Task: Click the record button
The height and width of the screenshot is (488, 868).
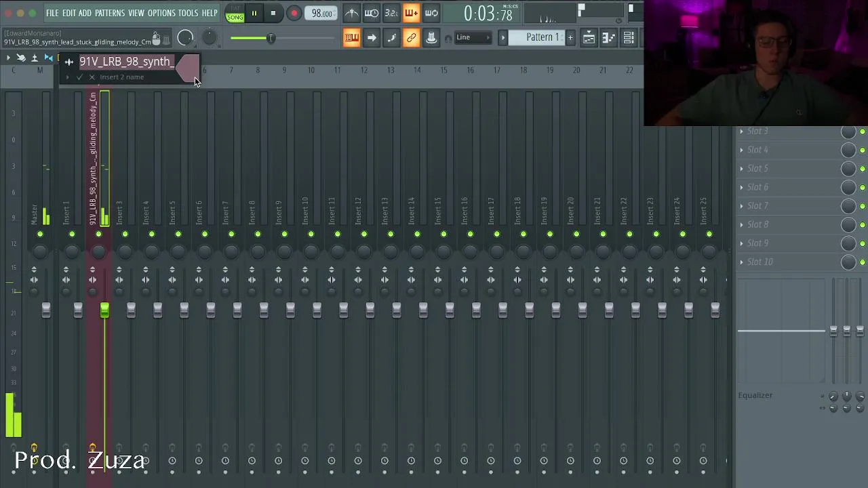Action: tap(294, 13)
